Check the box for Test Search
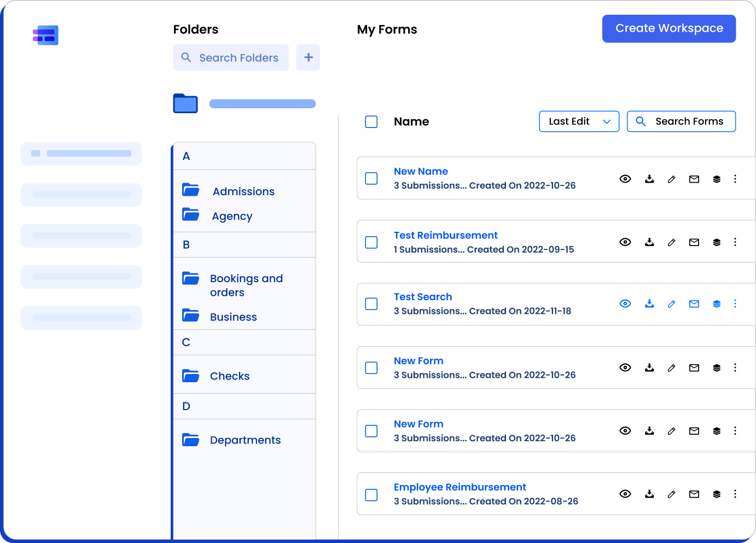 point(371,303)
